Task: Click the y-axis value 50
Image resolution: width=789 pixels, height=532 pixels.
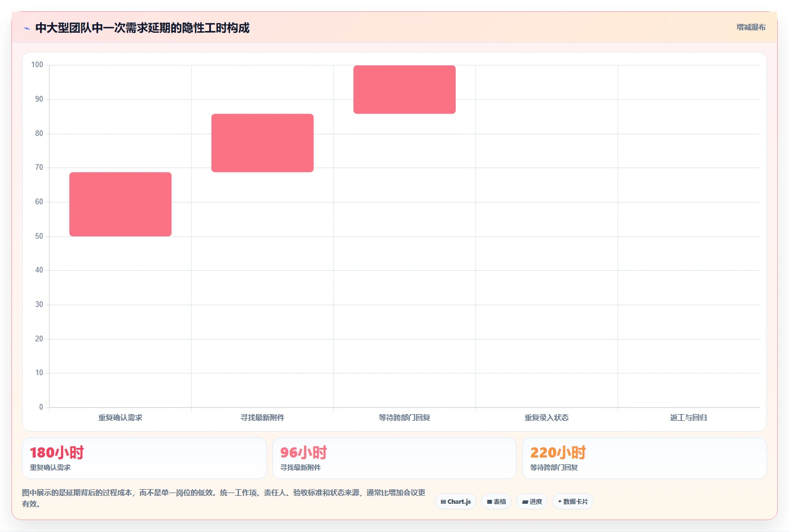Action: coord(39,236)
